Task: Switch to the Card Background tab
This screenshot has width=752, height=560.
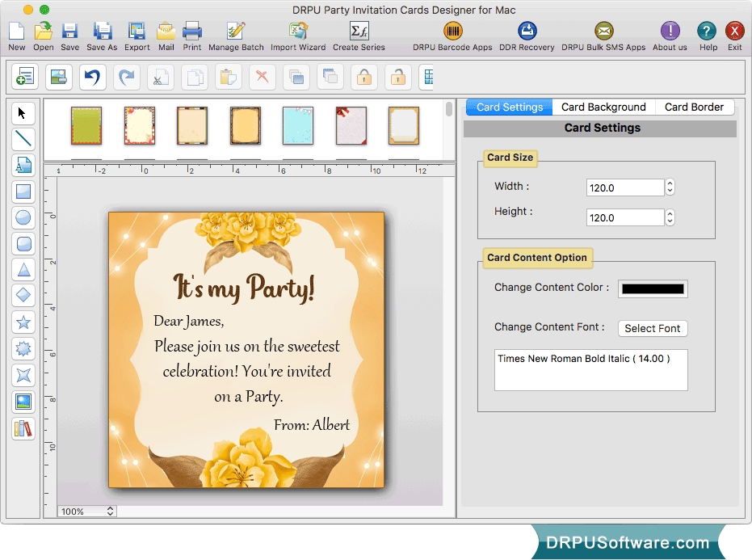Action: coord(603,107)
